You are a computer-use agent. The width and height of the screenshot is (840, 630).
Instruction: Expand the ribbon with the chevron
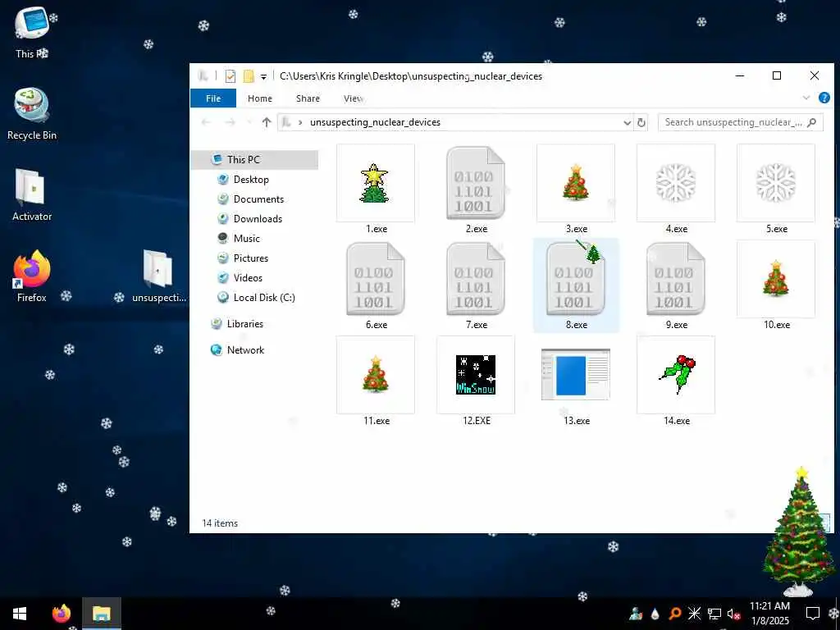806,98
